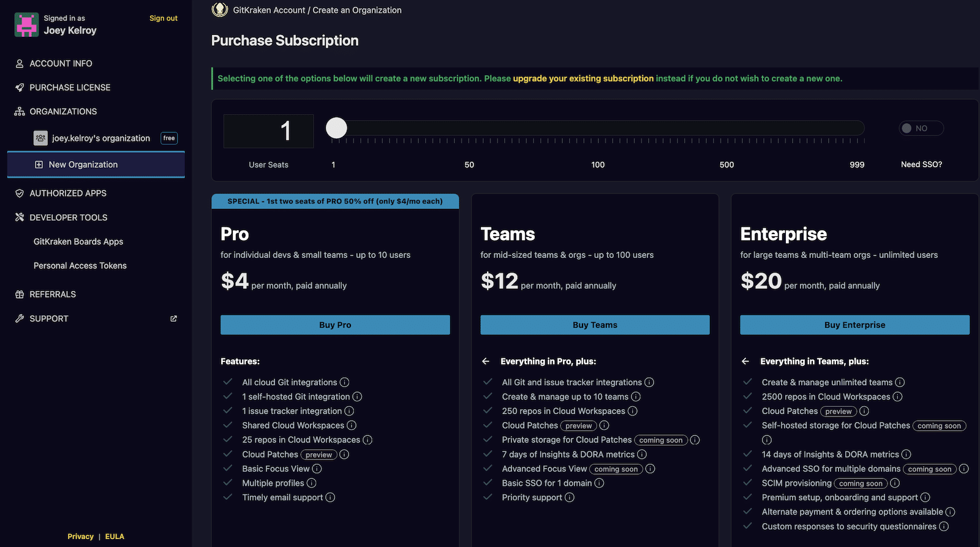The image size is (980, 547).
Task: Click the GitKraken logo in breadcrumb
Action: [219, 9]
